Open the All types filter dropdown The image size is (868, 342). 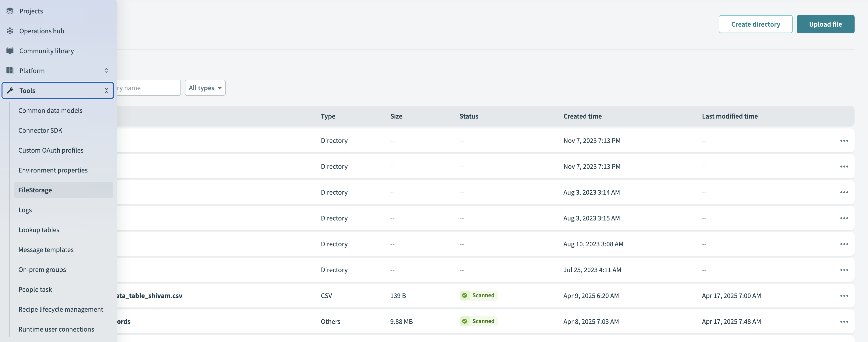click(205, 87)
